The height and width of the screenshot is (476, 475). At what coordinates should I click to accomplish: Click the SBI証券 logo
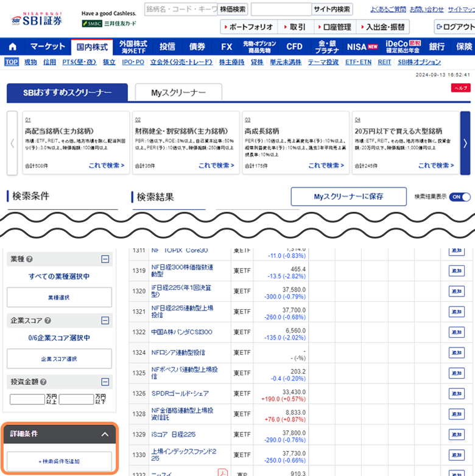coord(37,19)
